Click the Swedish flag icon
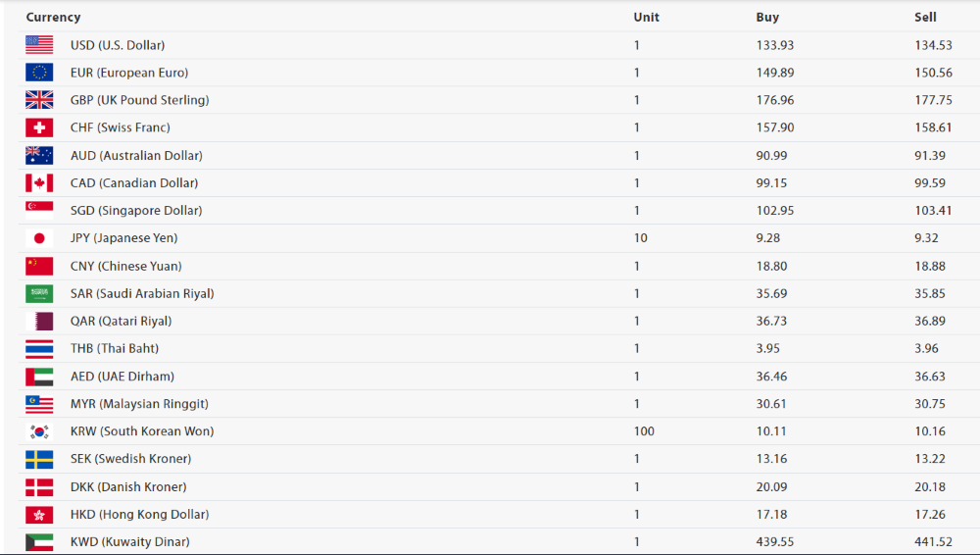 pos(39,459)
